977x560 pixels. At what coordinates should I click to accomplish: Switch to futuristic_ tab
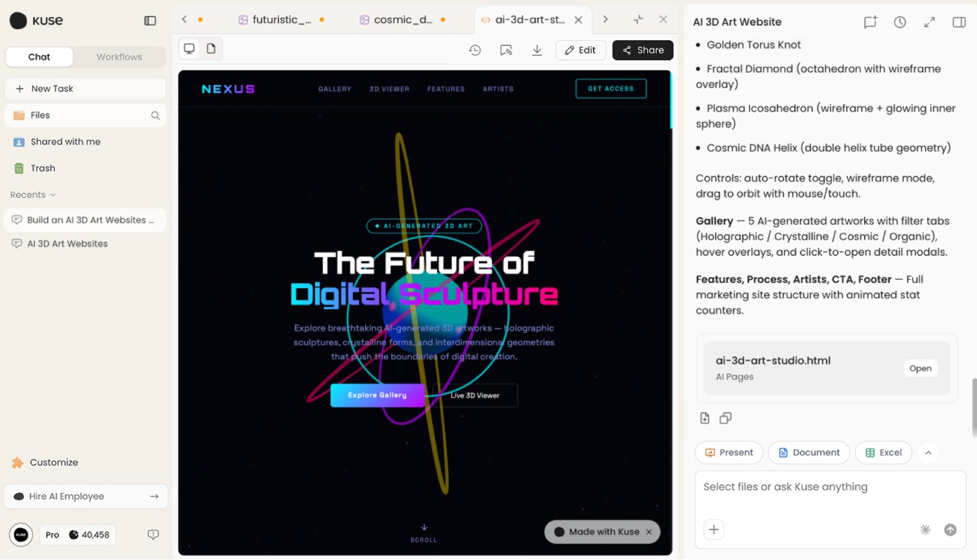point(281,20)
